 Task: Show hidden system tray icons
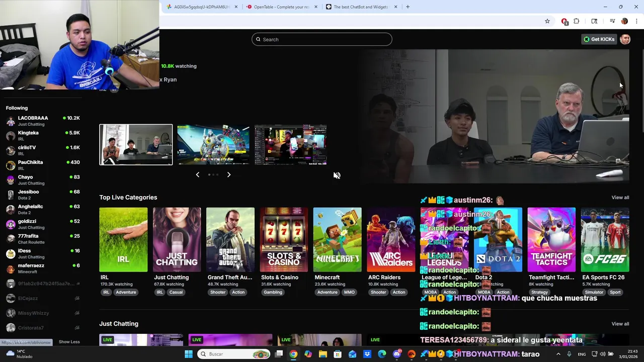coord(558,354)
